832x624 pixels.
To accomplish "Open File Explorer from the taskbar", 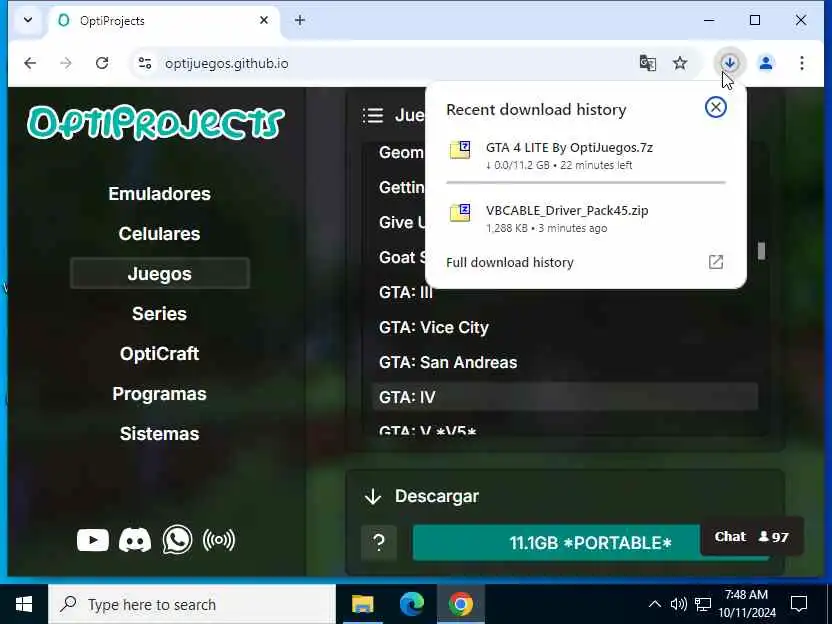I will 363,604.
